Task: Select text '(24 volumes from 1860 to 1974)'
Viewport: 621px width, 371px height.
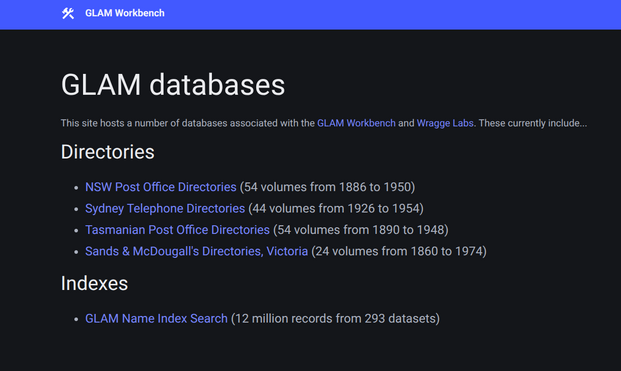Action: 399,251
